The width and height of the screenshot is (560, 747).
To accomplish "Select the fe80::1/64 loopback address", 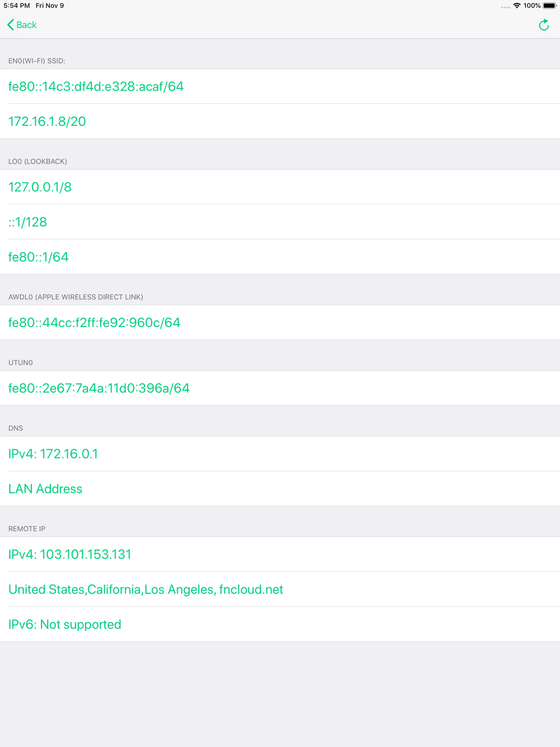I will tap(38, 257).
